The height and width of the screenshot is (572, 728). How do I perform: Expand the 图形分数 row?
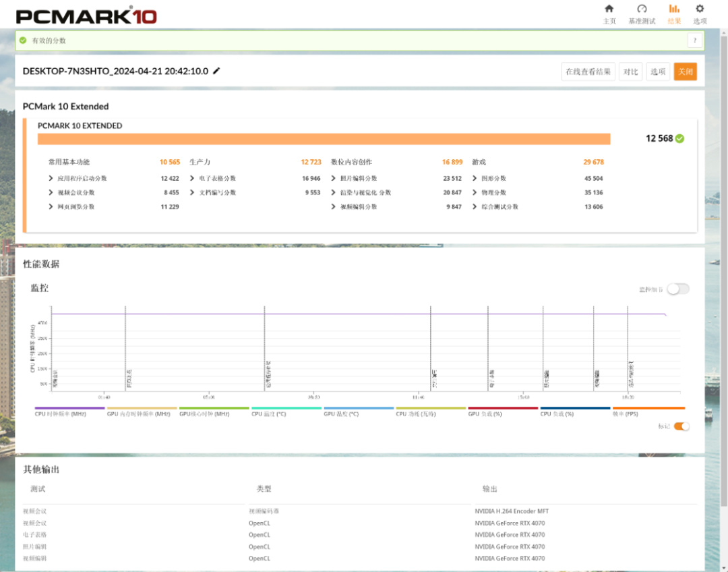click(474, 179)
